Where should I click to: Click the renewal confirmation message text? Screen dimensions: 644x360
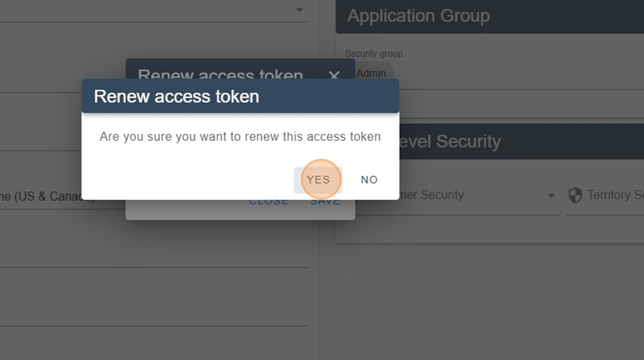pos(240,137)
